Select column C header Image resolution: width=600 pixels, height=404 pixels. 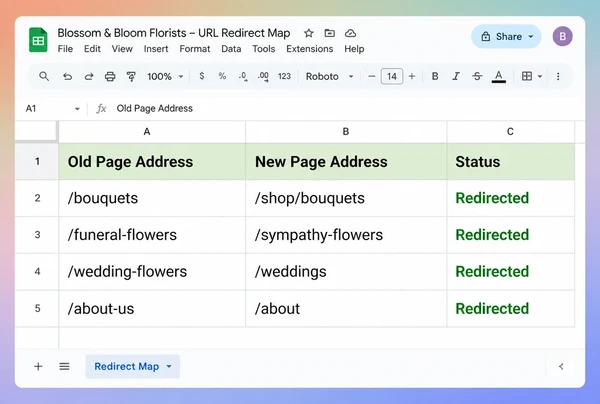(510, 132)
